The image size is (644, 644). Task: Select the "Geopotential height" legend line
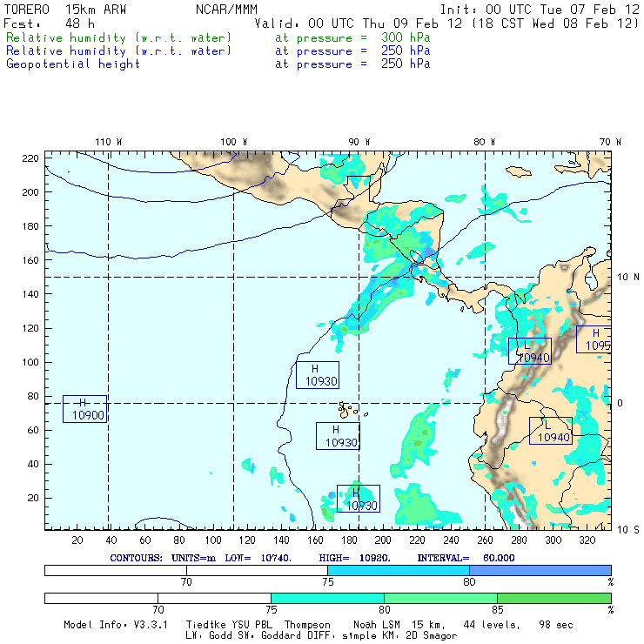pos(218,64)
